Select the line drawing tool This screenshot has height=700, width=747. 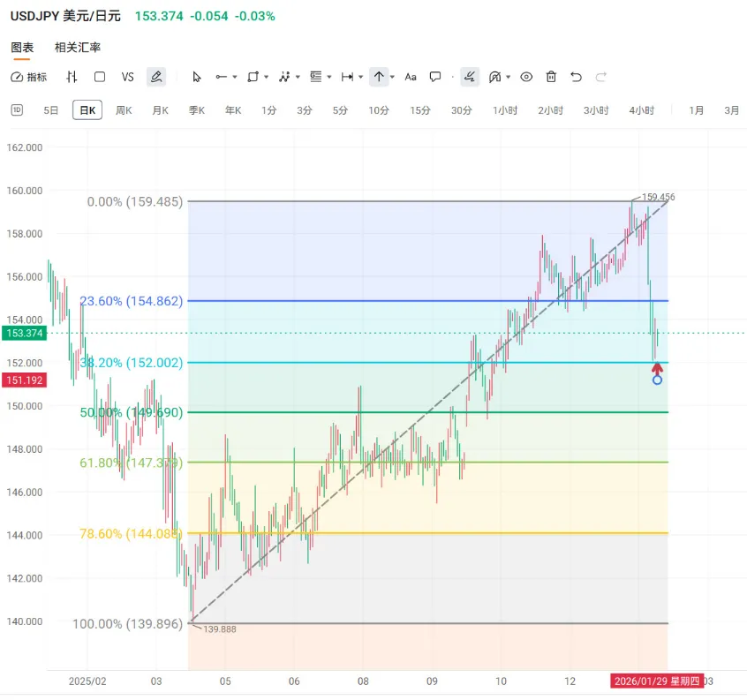pos(221,77)
